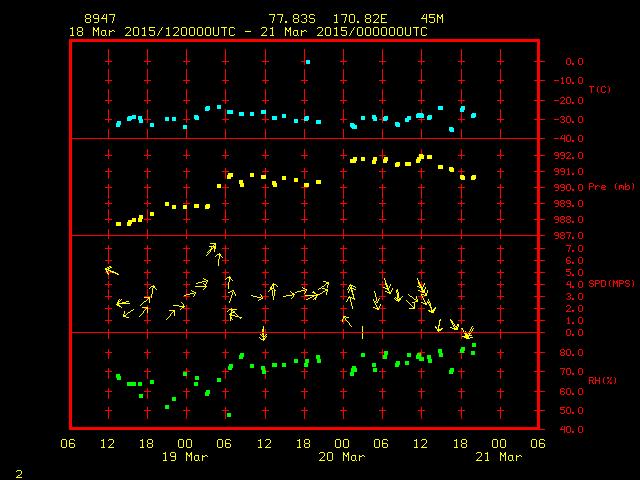Screen dimensions: 640x480
Task: Click the 990.0 pressure tick value
Action: pyautogui.click(x=569, y=188)
